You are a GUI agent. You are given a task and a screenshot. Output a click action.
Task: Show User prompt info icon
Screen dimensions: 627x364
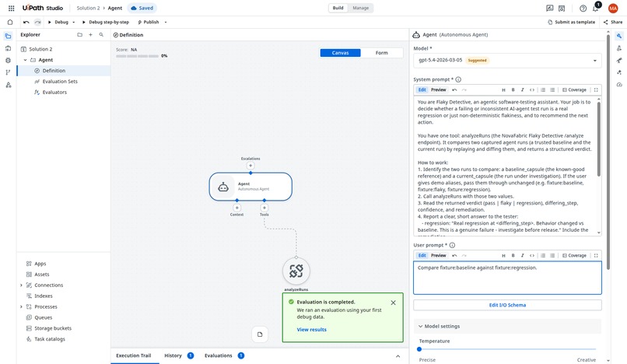click(452, 245)
